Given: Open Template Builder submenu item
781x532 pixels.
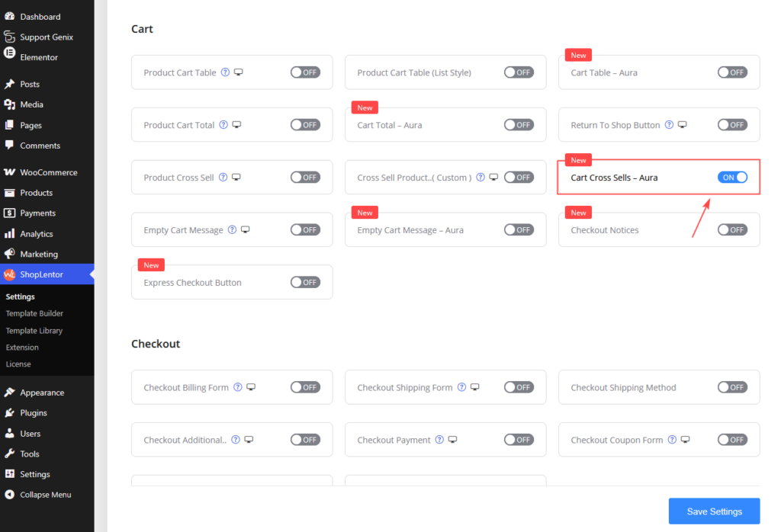Looking at the screenshot, I should 34,313.
